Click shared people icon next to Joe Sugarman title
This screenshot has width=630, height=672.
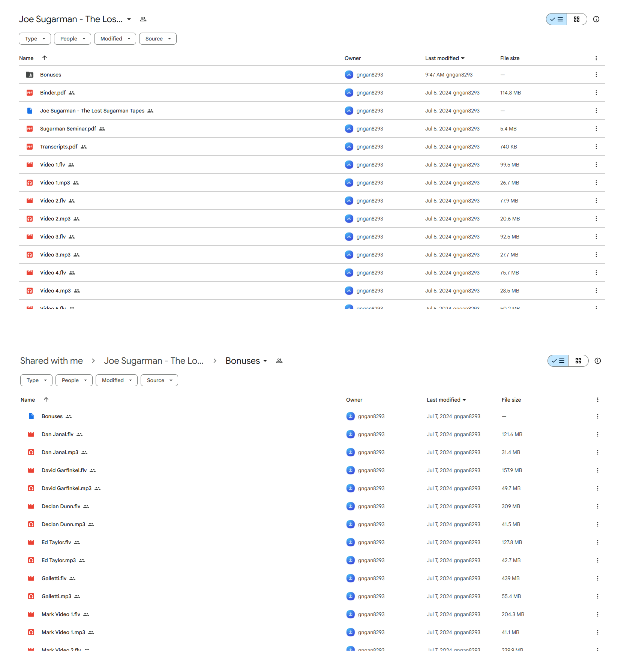143,19
